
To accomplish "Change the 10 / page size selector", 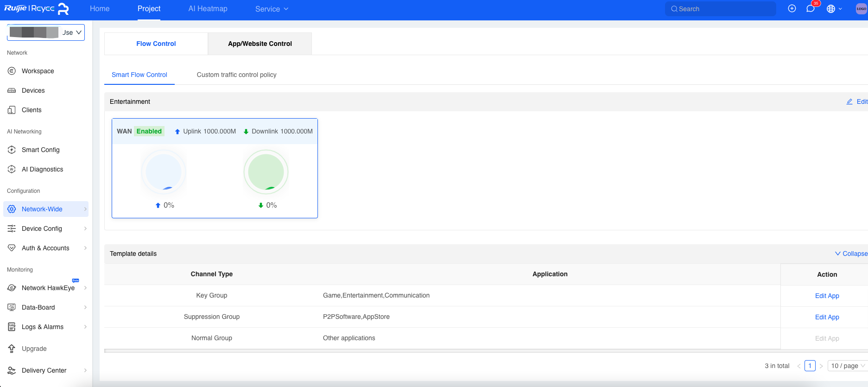I will [847, 366].
